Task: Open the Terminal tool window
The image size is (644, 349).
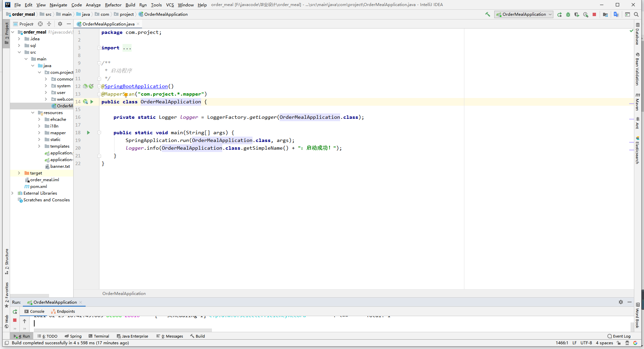Action: coord(99,336)
